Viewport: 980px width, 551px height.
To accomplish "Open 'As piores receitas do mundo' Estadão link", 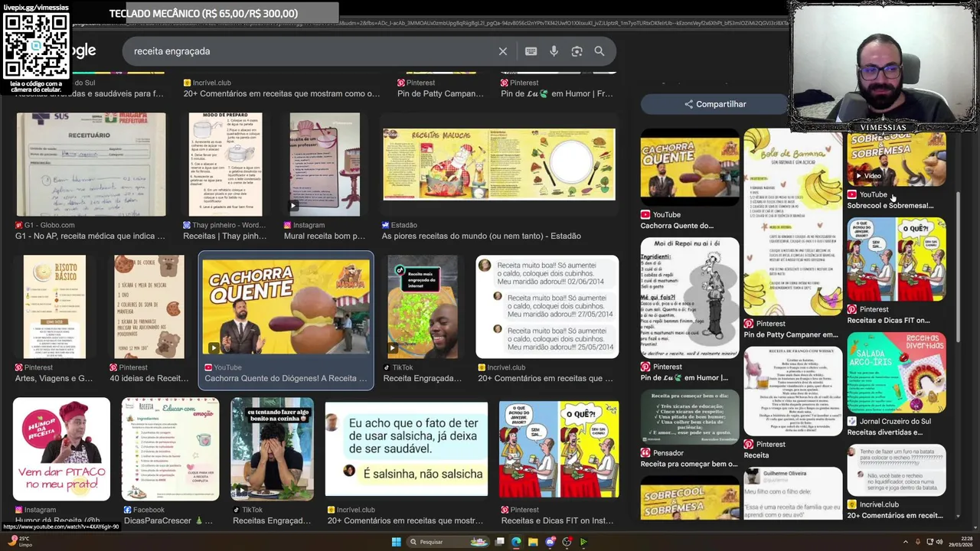I will tap(481, 236).
